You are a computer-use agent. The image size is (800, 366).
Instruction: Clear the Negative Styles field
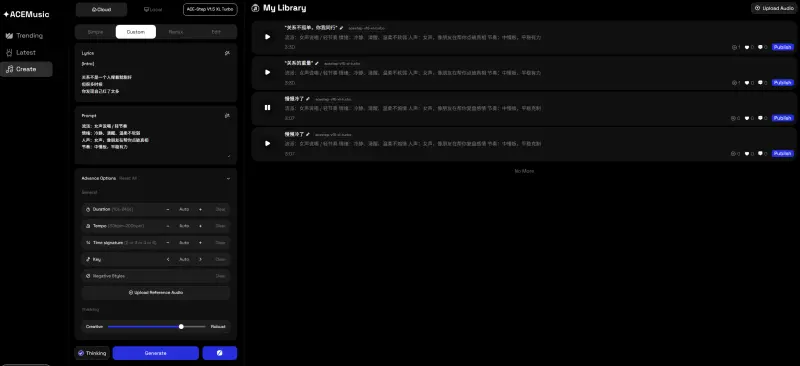click(220, 276)
